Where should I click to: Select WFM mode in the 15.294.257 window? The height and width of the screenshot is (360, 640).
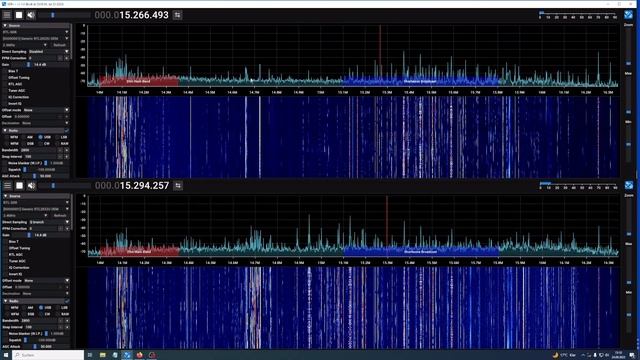point(7,314)
